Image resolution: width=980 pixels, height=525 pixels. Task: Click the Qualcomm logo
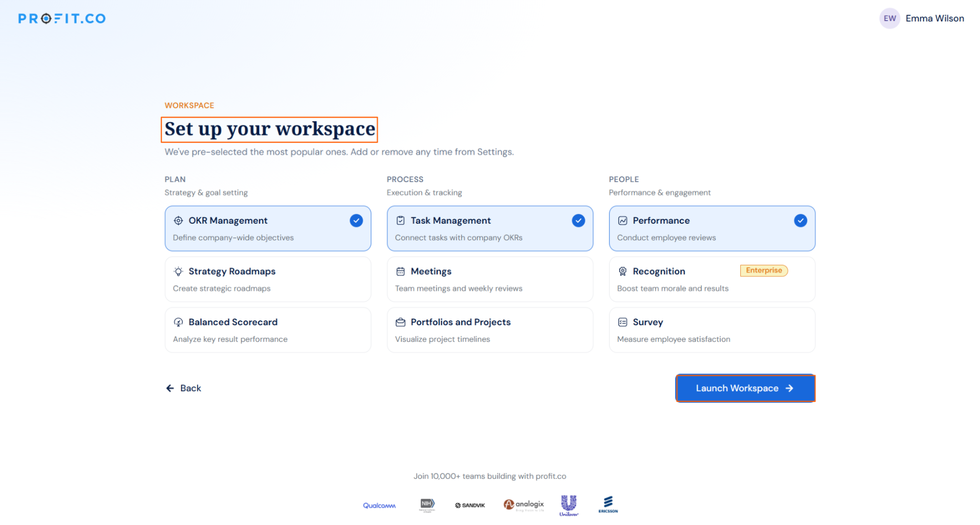[379, 505]
